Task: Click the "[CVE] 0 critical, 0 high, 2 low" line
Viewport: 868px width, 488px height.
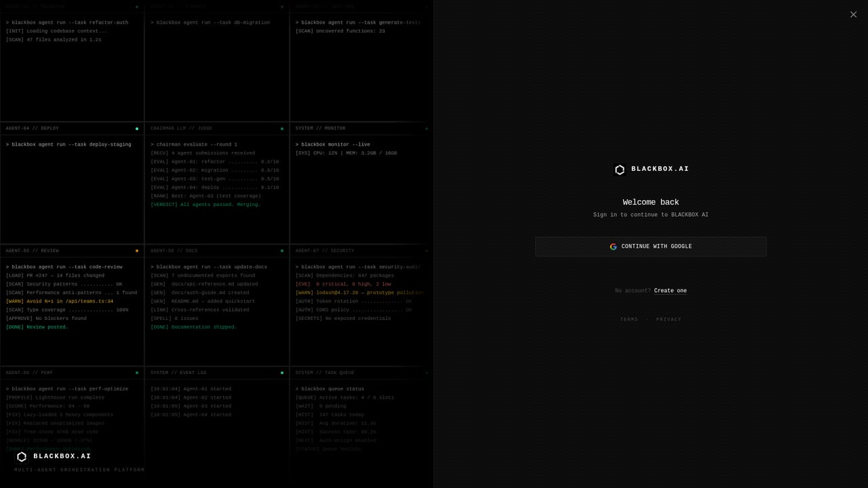Action: click(343, 285)
